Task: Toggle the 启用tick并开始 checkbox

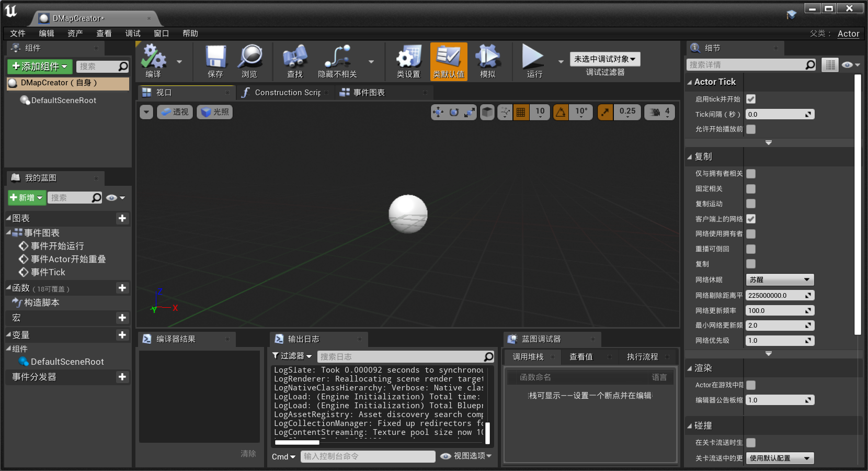Action: pos(751,99)
